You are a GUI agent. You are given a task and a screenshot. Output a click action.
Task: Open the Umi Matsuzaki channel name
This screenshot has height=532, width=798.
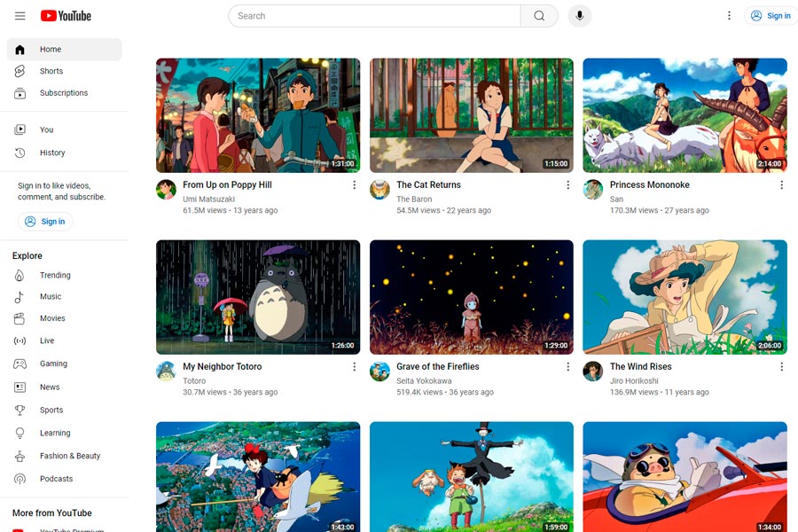[208, 199]
